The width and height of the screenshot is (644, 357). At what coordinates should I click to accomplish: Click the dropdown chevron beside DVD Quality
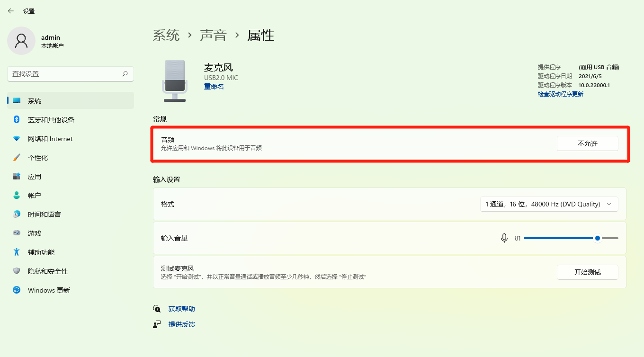tap(609, 204)
